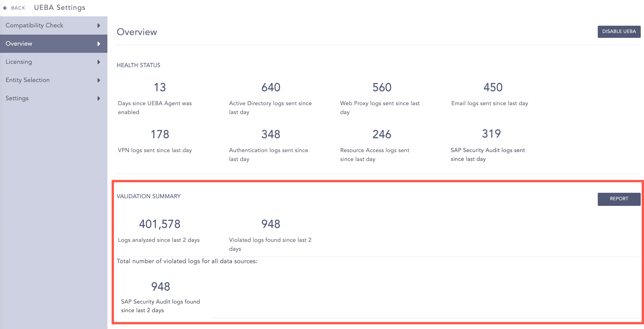
Task: Click the 560 Web Proxy logs stat
Action: [x=382, y=87]
